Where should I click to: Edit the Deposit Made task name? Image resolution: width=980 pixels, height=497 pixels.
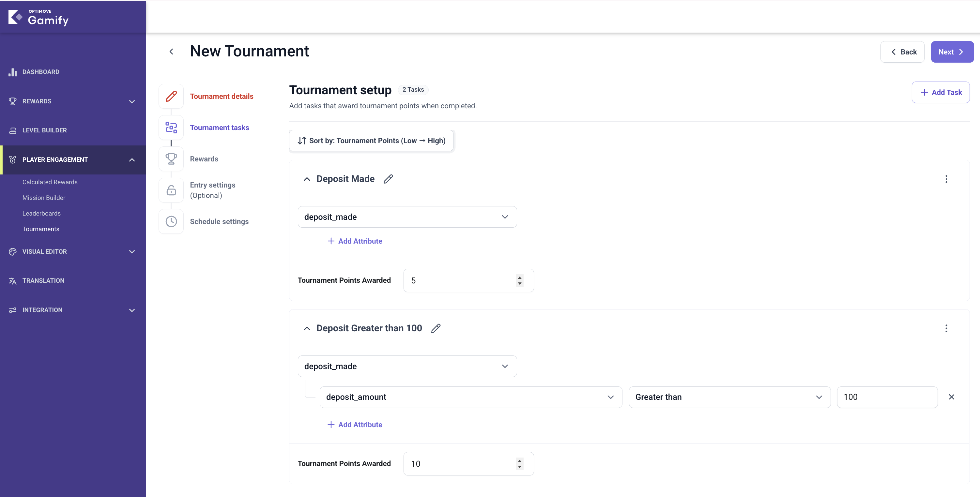(388, 179)
